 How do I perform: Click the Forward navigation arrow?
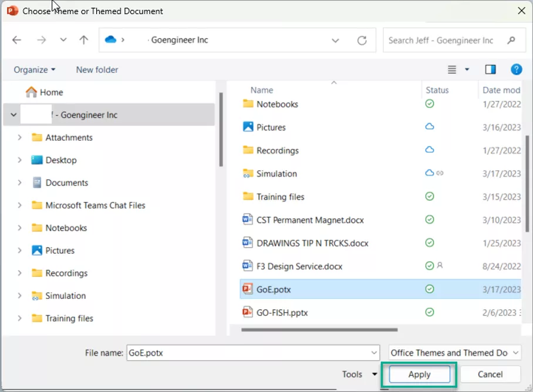point(42,40)
